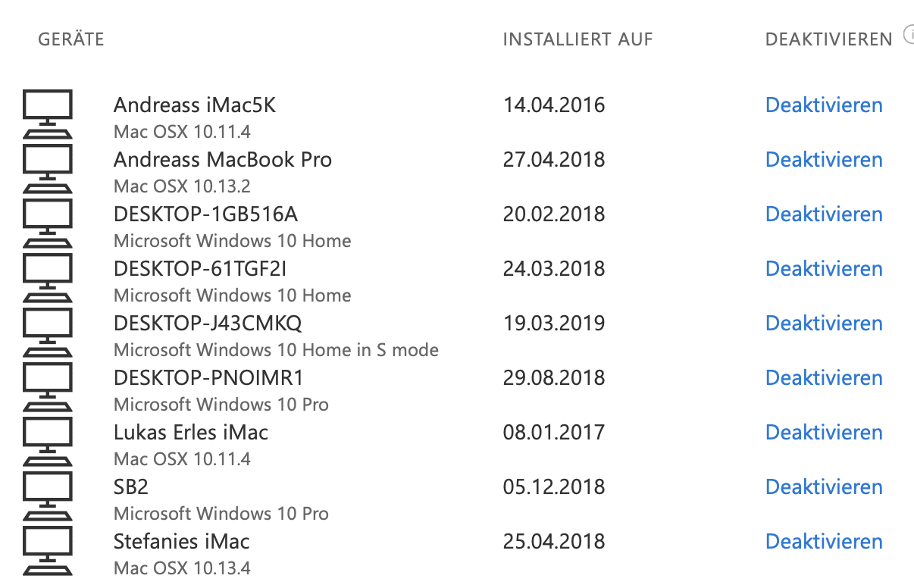Image resolution: width=914 pixels, height=588 pixels.
Task: Deactivate Andreass MacBook Pro installation
Action: 824,160
